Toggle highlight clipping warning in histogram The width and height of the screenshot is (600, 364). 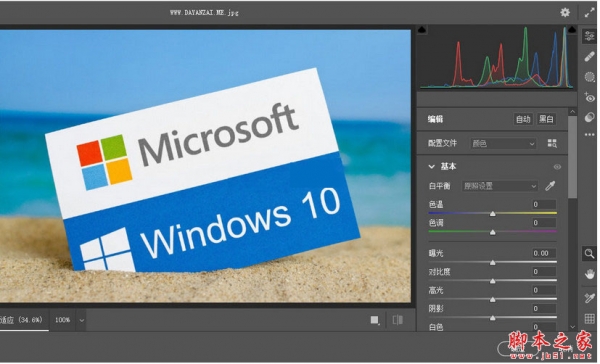coord(572,30)
